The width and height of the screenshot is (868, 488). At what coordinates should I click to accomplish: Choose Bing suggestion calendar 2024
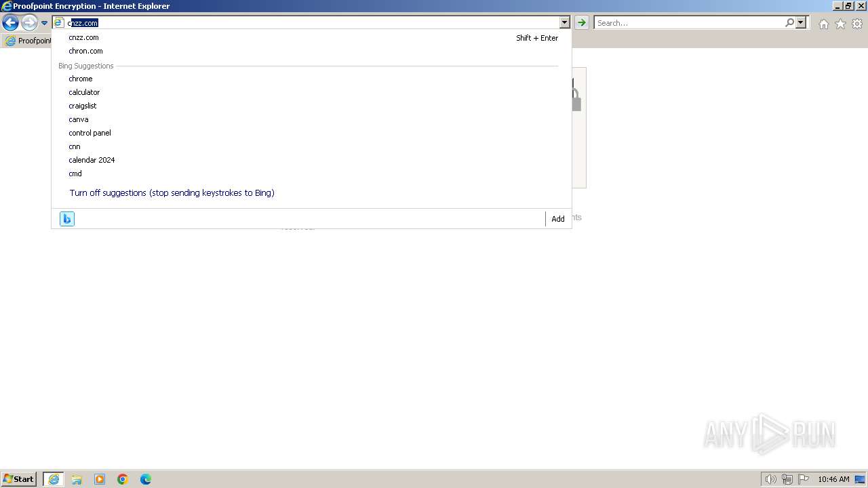tap(312, 160)
